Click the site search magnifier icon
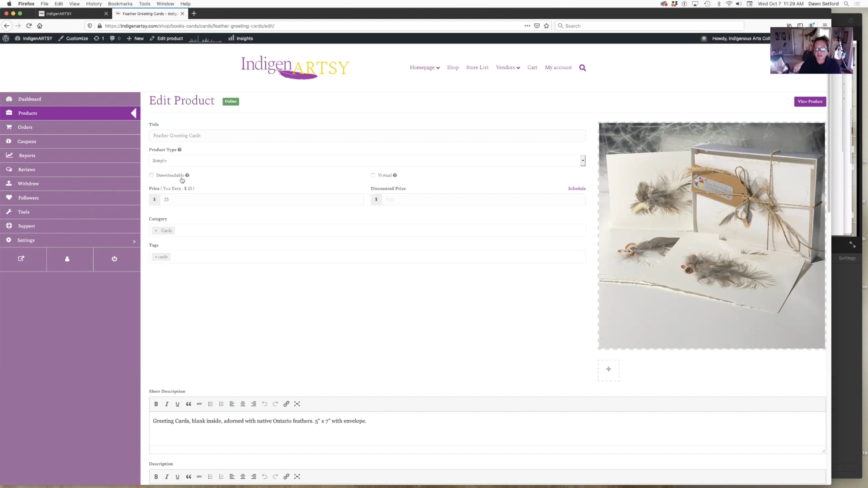868x488 pixels. (x=582, y=68)
